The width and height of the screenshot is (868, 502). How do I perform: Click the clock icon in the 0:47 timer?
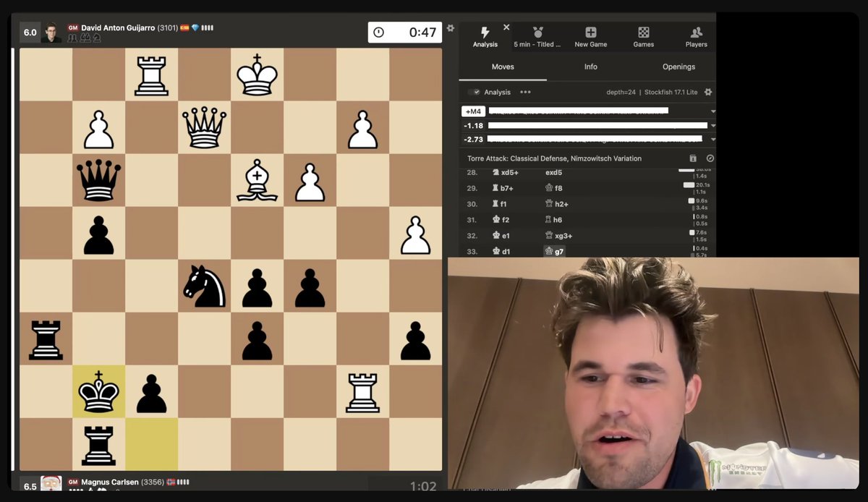coord(378,33)
